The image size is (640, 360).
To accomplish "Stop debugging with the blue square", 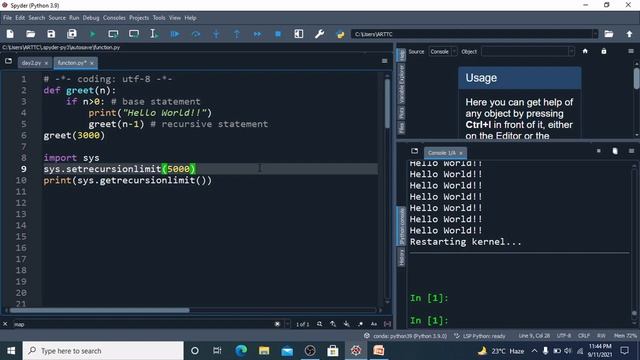I will 278,34.
